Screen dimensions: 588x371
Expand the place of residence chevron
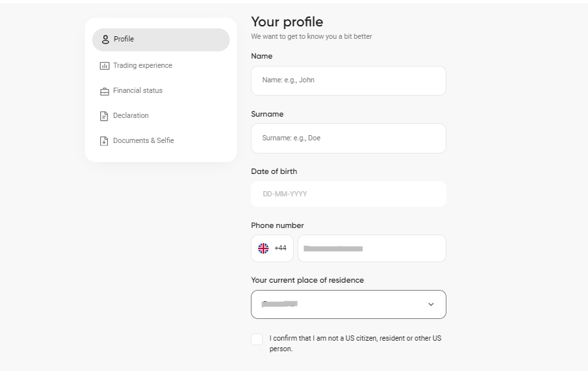[x=431, y=304]
